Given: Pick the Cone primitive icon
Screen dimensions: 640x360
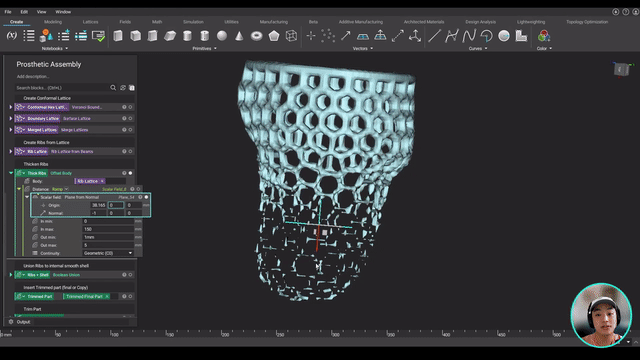Looking at the screenshot, I should tap(239, 36).
